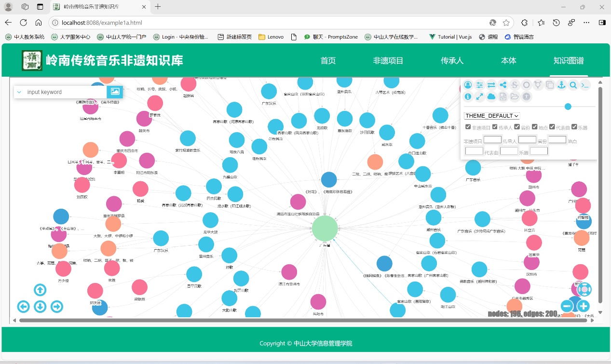Pan graph up with the up arrow
Viewport: 611px width, 364px height.
(40, 290)
